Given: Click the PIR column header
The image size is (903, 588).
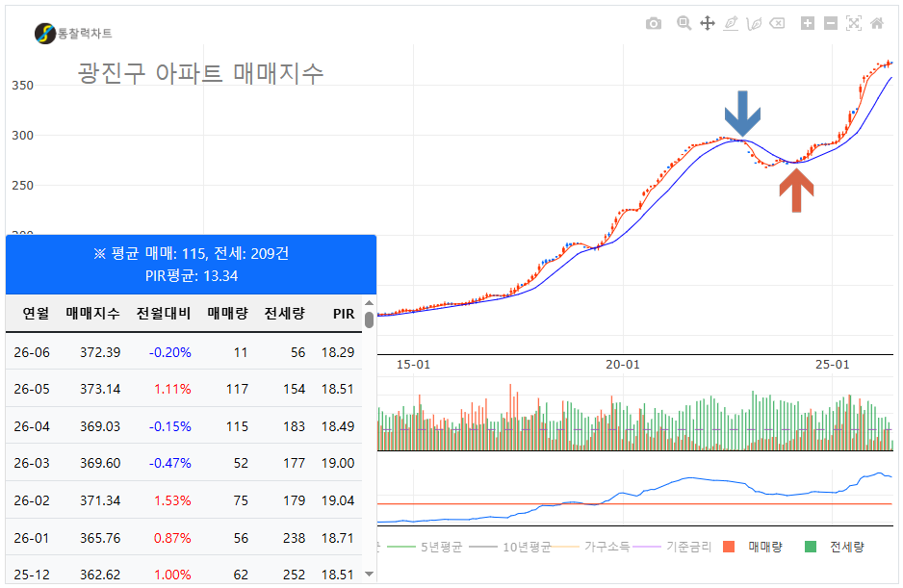Looking at the screenshot, I should point(344,314).
